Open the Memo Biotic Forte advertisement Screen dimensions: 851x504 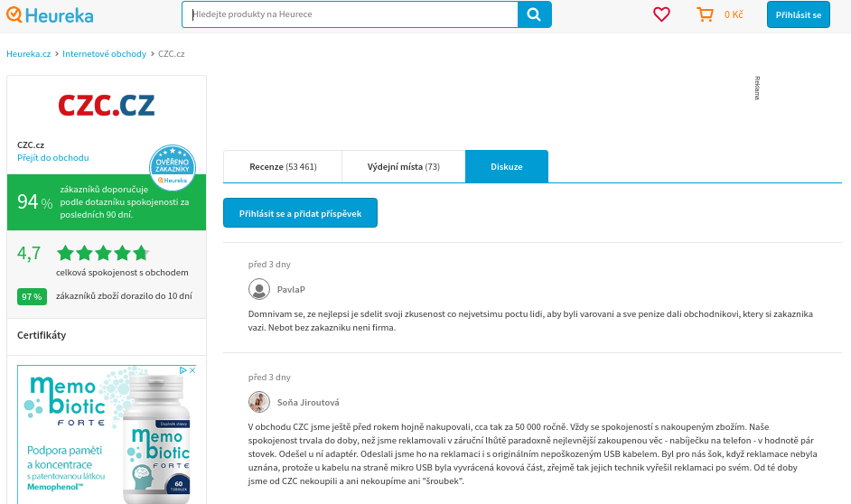pos(107,434)
